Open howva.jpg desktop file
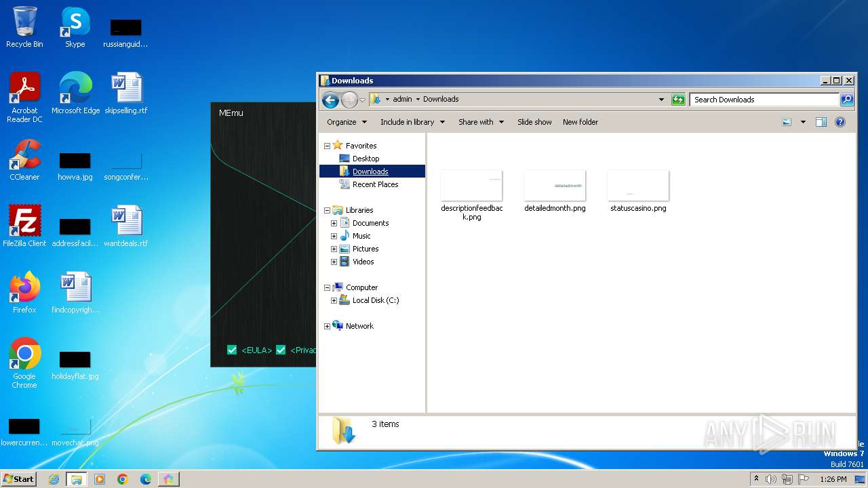Screen dimensions: 868x488 point(75,167)
